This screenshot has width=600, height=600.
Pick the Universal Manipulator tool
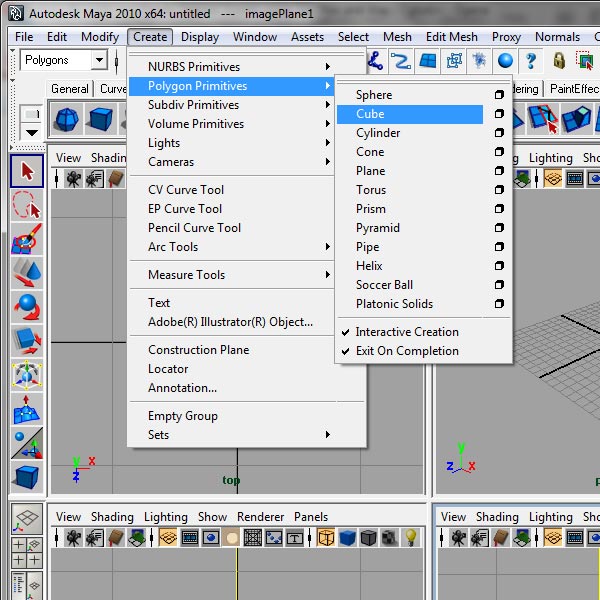(x=27, y=375)
